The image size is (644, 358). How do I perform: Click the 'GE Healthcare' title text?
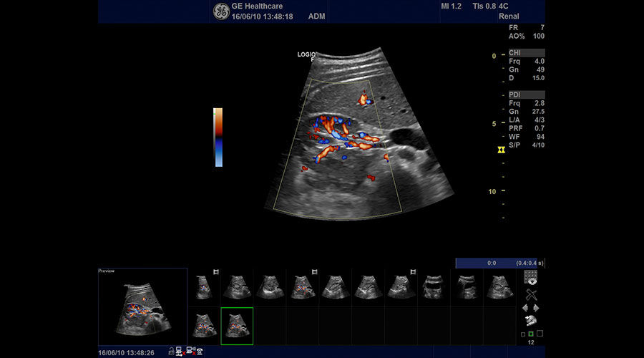pyautogui.click(x=257, y=6)
